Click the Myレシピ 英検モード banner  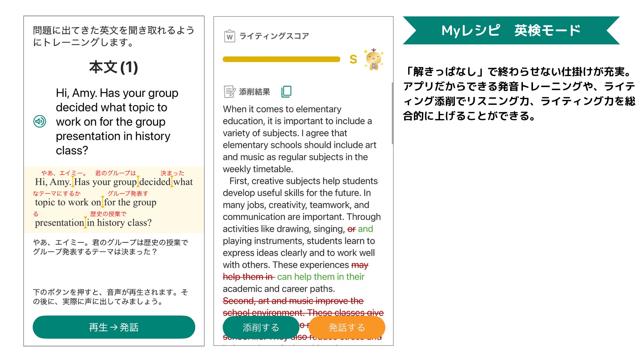pyautogui.click(x=511, y=31)
